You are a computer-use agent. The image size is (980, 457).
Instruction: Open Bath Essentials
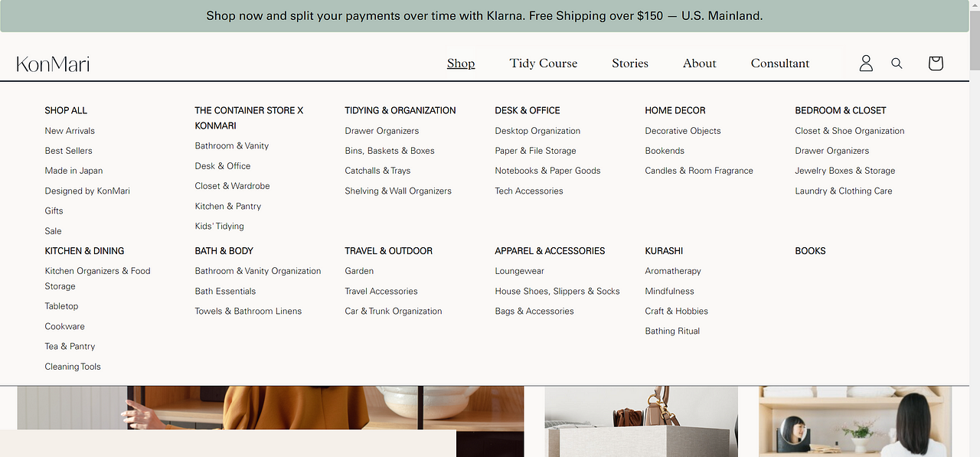[225, 291]
